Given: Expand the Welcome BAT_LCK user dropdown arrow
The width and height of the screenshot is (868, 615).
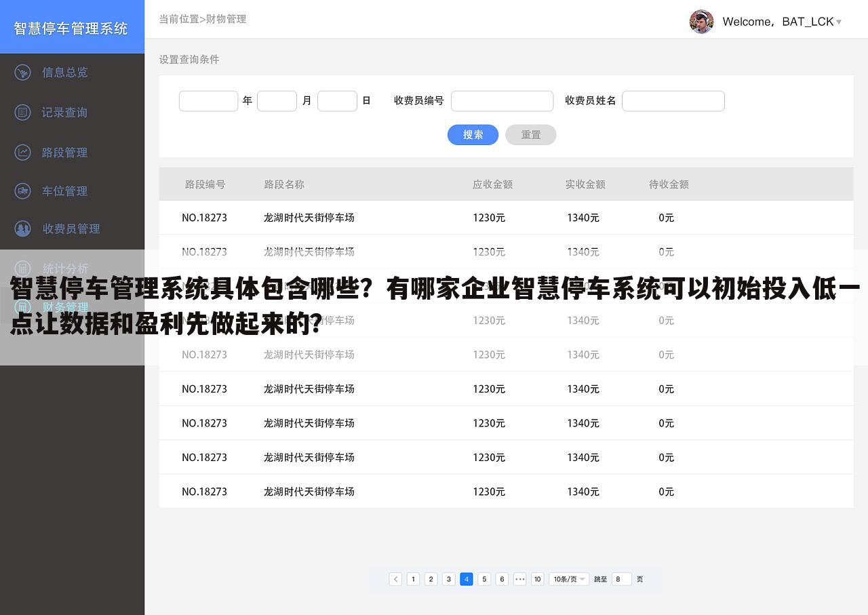Looking at the screenshot, I should pyautogui.click(x=839, y=22).
